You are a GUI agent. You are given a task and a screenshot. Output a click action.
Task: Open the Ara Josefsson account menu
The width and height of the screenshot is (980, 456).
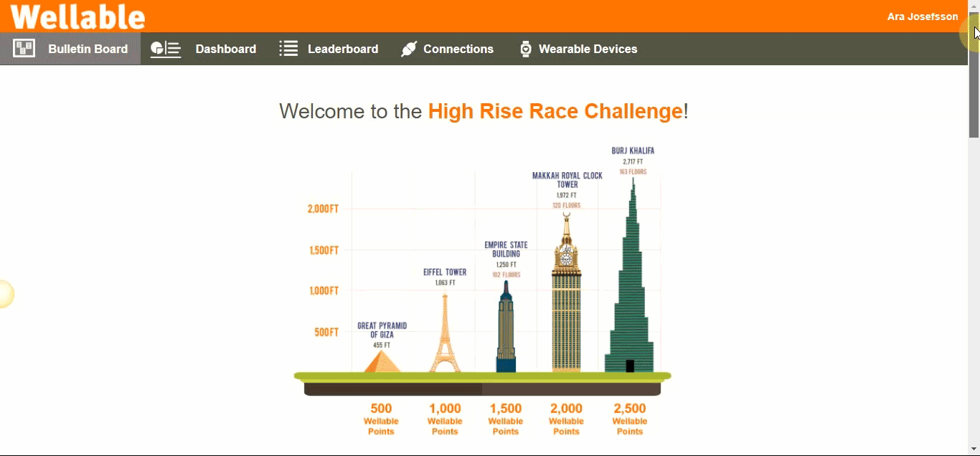pos(923,16)
